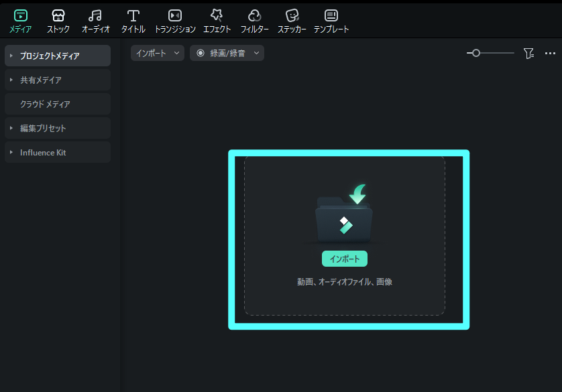The height and width of the screenshot is (392, 562).
Task: Select プロジェクトメディア in sidebar
Action: [50, 56]
